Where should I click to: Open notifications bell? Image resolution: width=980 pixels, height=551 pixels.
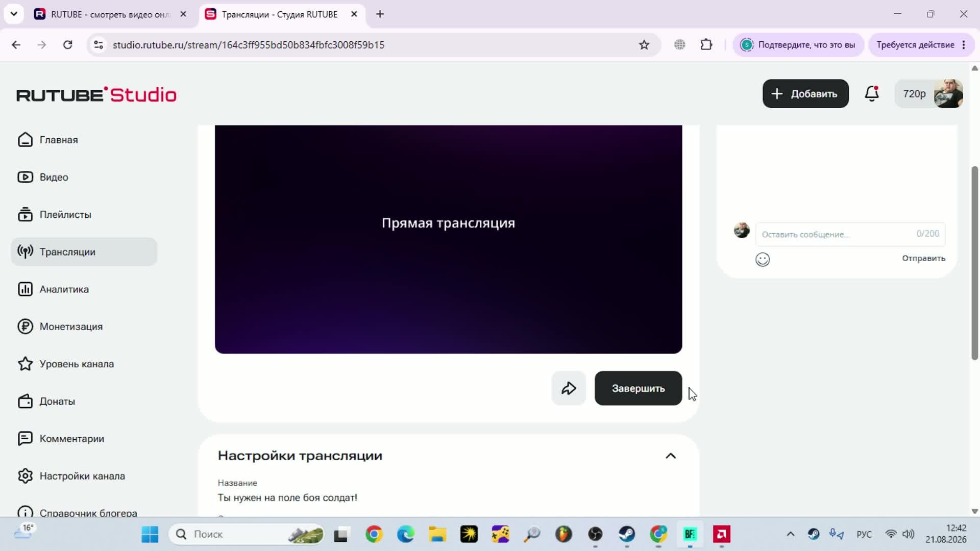coord(872,93)
